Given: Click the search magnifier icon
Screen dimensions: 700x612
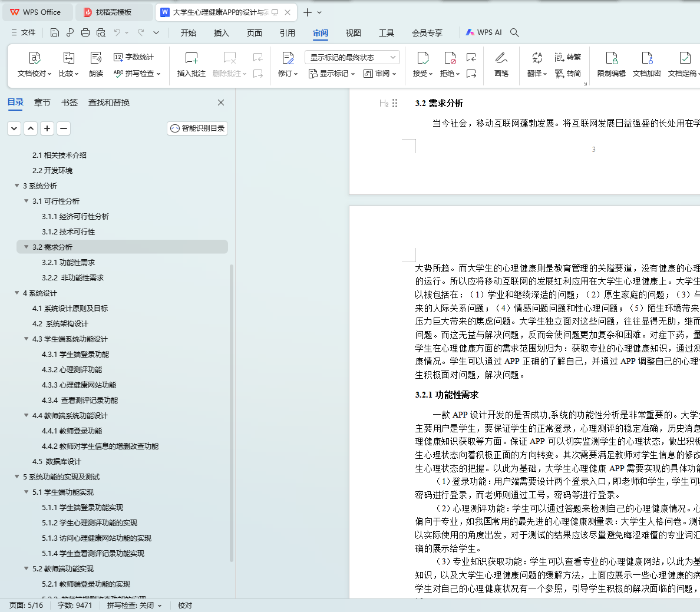Looking at the screenshot, I should [x=514, y=32].
